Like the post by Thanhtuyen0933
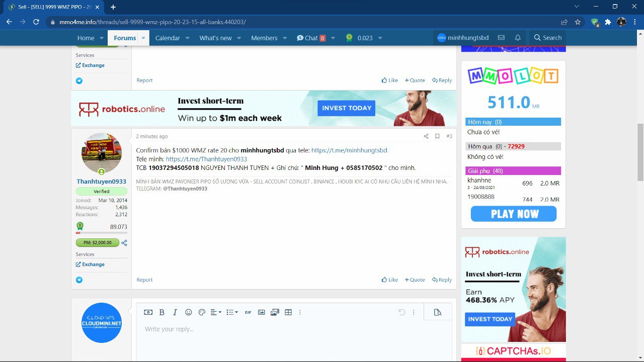The image size is (644, 362). 390,280
